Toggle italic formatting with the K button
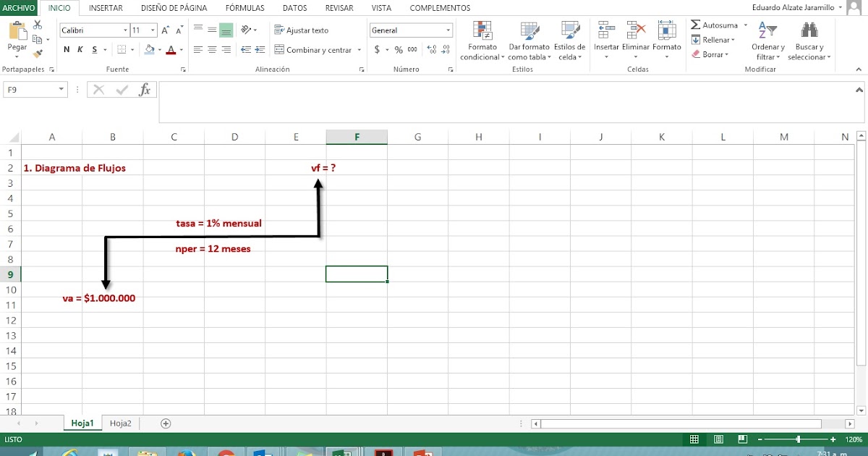 pyautogui.click(x=79, y=49)
